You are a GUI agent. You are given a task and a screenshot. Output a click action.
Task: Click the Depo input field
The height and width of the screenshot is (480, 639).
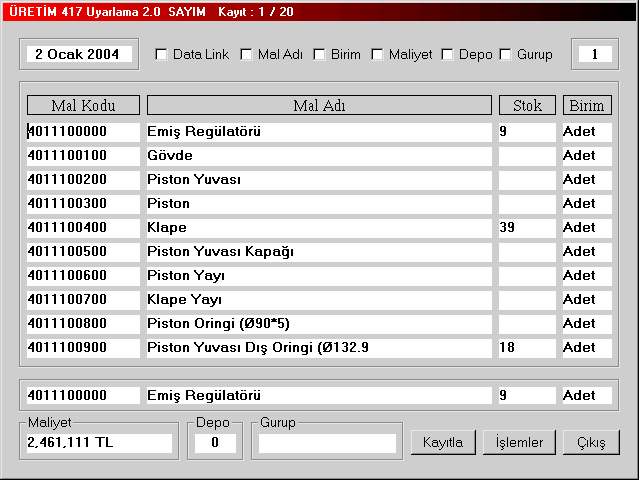(215, 442)
